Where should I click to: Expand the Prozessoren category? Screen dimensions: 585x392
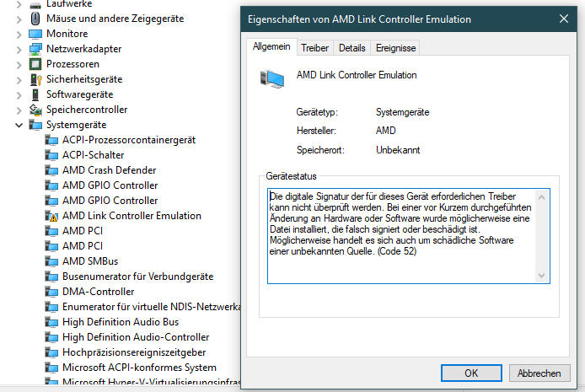pos(19,65)
